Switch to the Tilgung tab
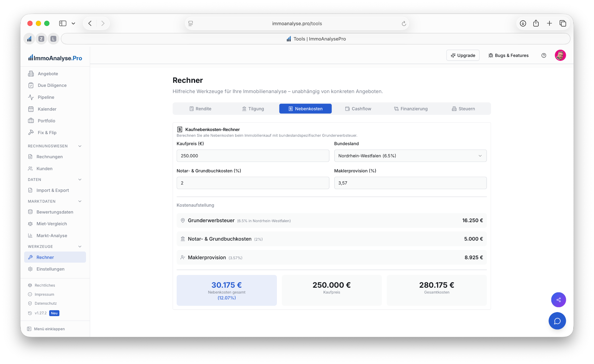 pyautogui.click(x=253, y=109)
